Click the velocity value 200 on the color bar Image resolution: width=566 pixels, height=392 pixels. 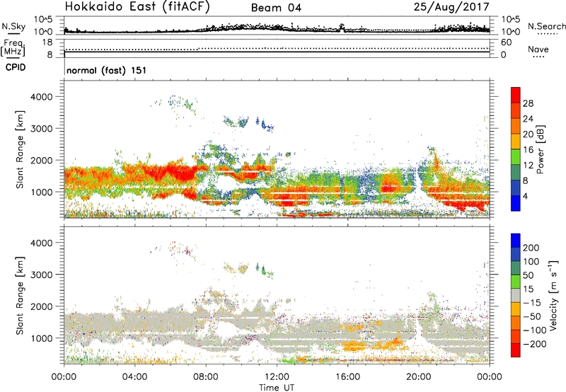[531, 248]
